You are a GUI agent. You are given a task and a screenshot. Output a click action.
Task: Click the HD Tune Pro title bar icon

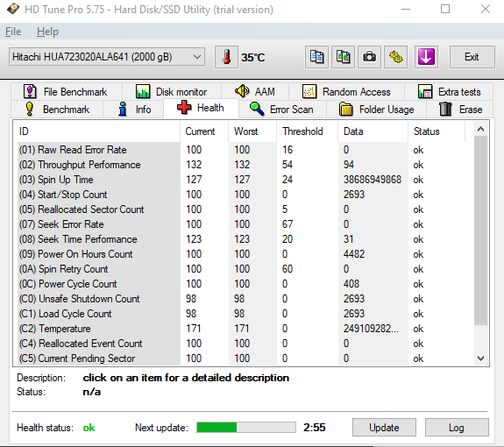click(x=13, y=9)
